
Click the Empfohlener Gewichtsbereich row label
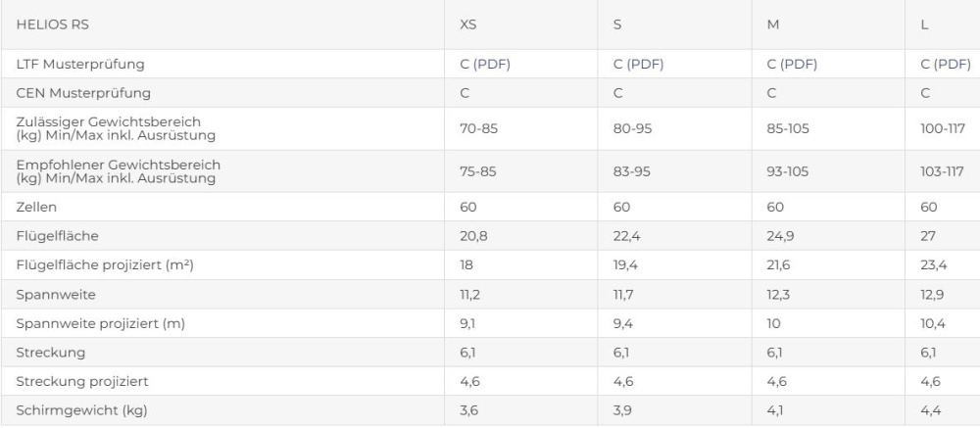point(119,171)
